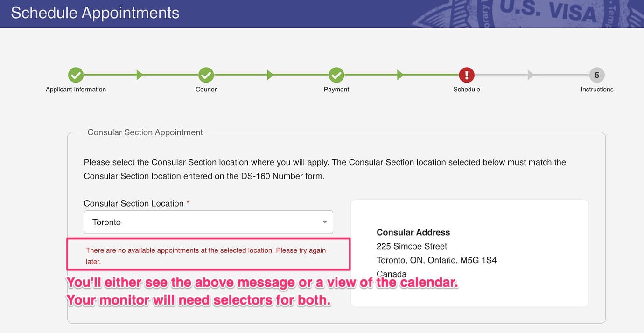Click the red asterisk beside Consular Section Location

pos(188,201)
